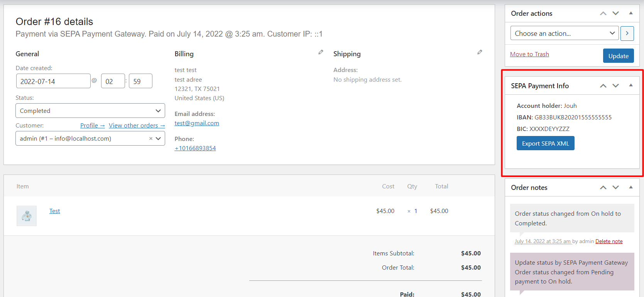Click the Export SEPA XML button
This screenshot has width=644, height=297.
pyautogui.click(x=545, y=143)
